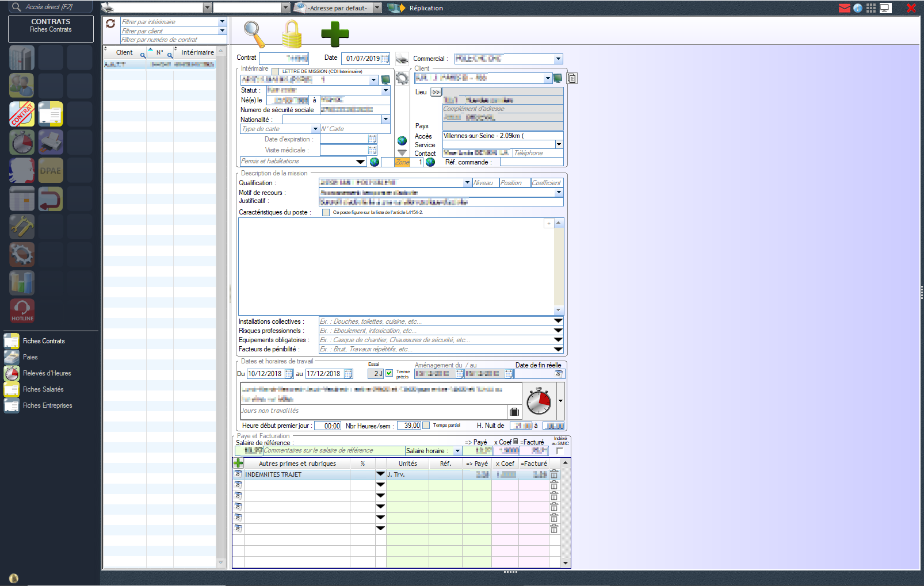
Task: Toggle the Temps partiel checkbox
Action: 426,426
